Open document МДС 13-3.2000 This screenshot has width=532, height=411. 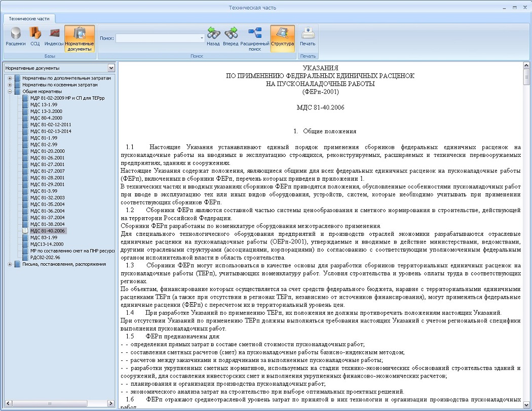tap(46, 111)
